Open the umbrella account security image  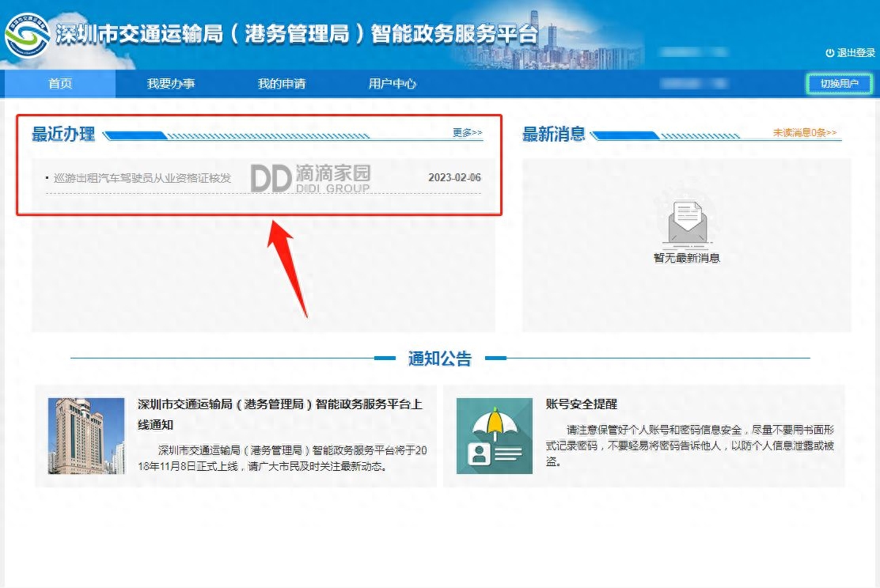click(495, 436)
